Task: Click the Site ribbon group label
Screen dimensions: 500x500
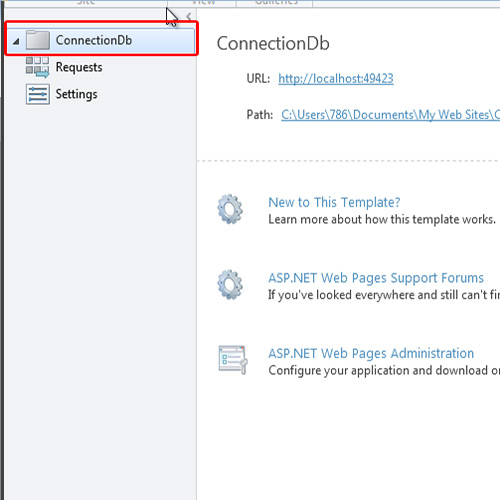Action: pyautogui.click(x=86, y=2)
